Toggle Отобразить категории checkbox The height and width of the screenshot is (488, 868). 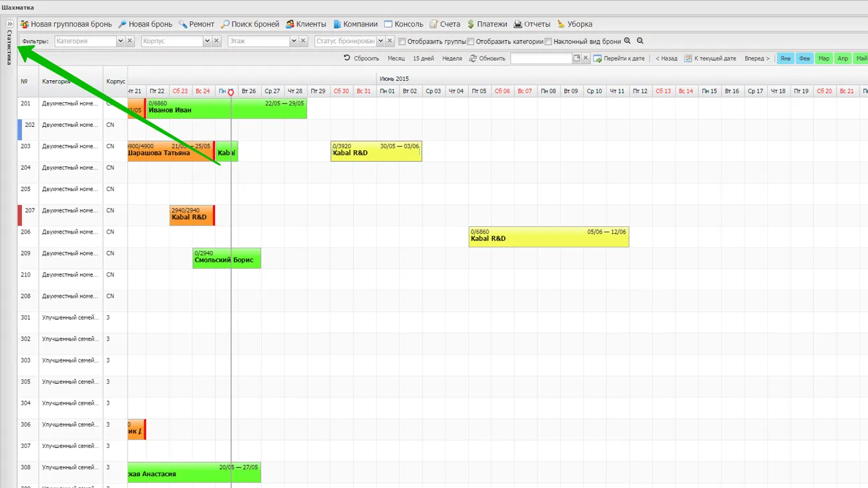pyautogui.click(x=471, y=42)
